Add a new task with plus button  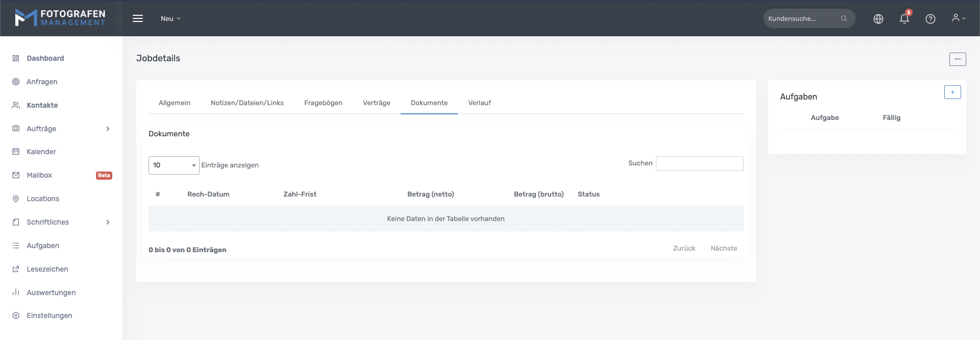[952, 92]
